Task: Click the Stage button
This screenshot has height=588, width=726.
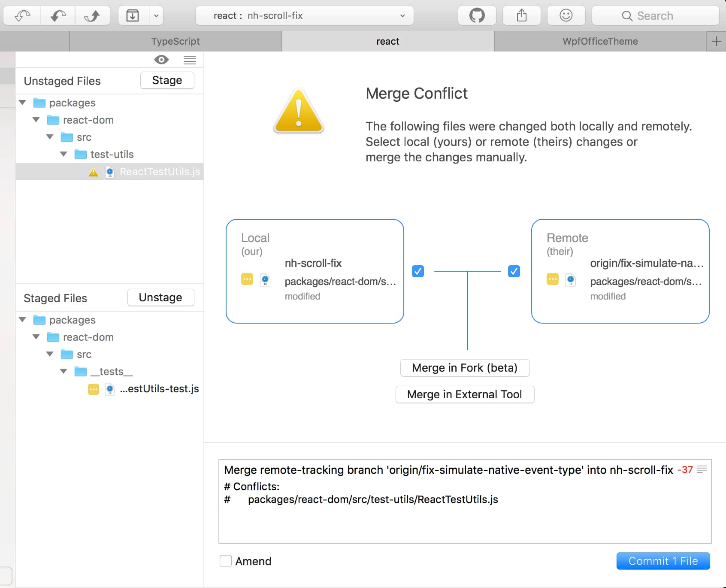Action: pyautogui.click(x=167, y=80)
